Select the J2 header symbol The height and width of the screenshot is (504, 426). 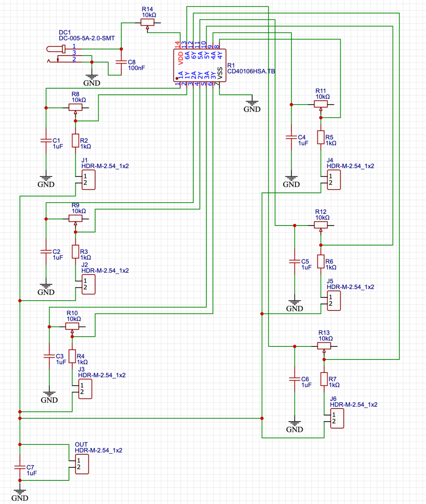click(88, 284)
